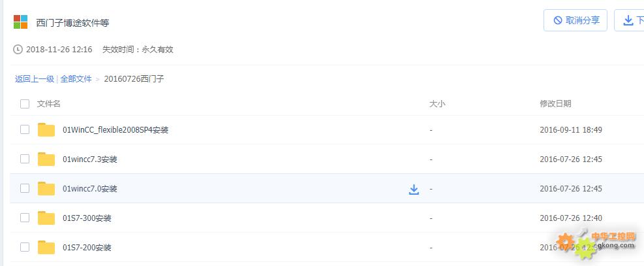Go to 全部文件 in the breadcrumb
Screen dimensions: 644x266
76,79
